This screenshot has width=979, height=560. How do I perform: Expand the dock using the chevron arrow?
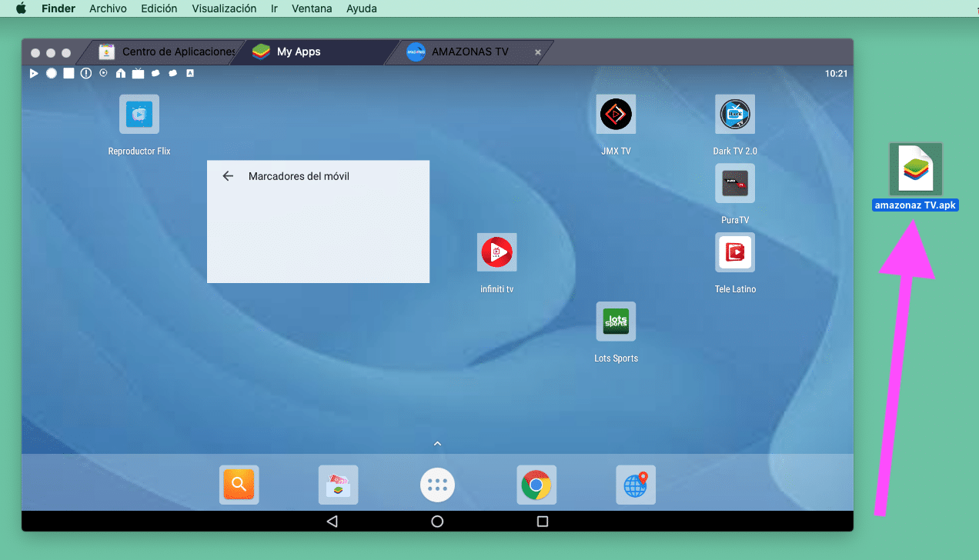coord(437,443)
